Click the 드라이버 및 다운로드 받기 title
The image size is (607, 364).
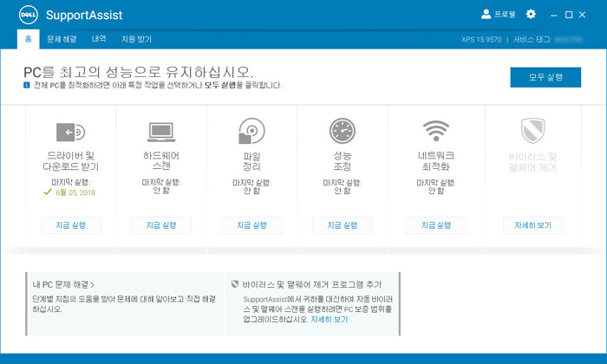[70, 161]
